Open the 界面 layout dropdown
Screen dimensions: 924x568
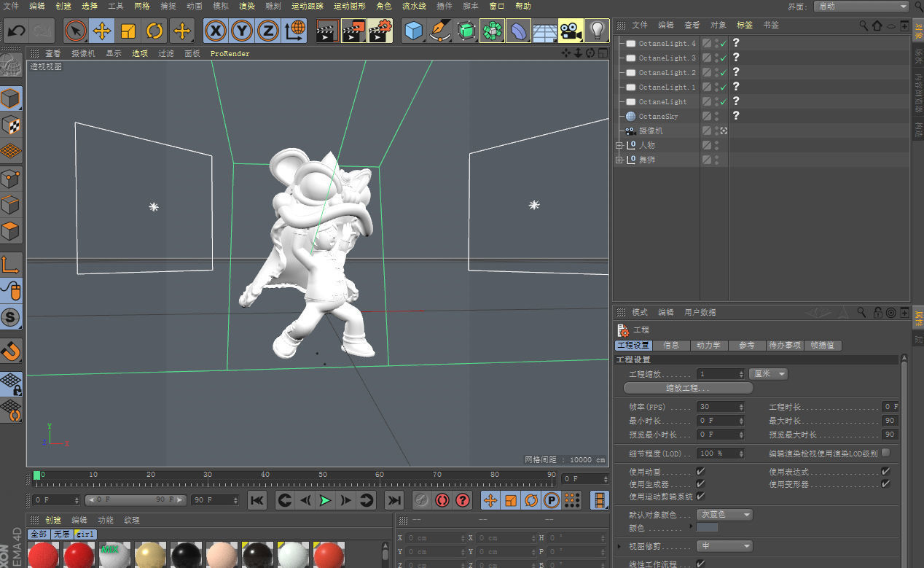[863, 6]
